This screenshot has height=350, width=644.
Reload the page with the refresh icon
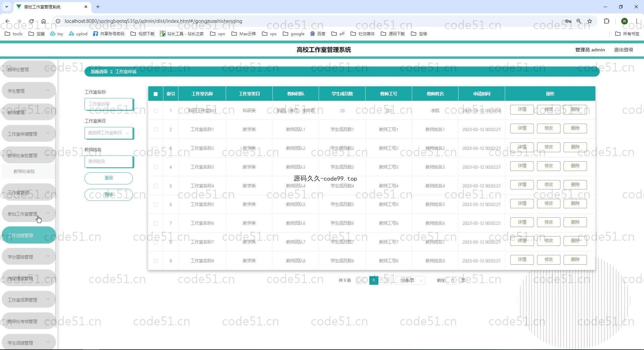click(x=32, y=21)
